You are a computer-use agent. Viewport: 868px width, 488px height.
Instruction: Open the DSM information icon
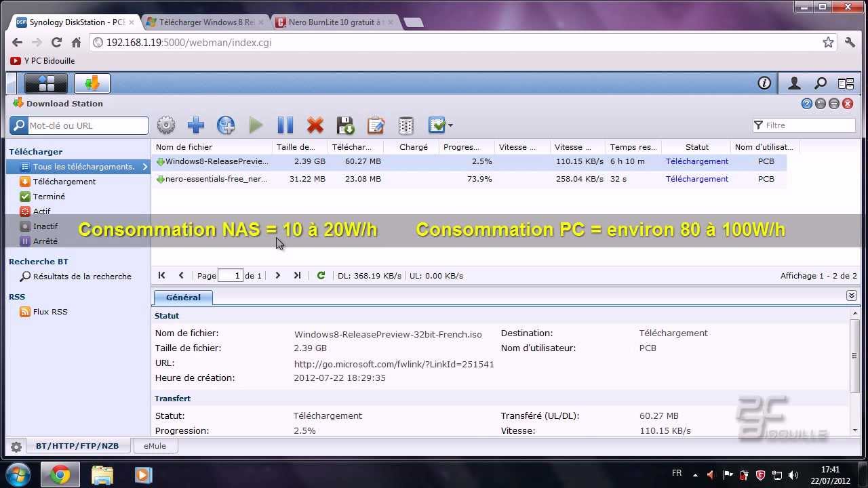[764, 83]
